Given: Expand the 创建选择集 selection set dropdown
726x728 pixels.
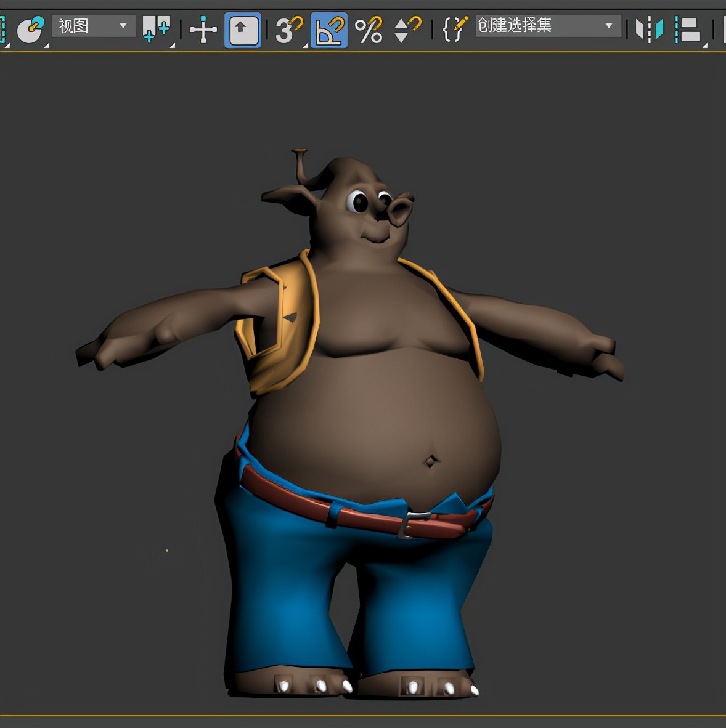Looking at the screenshot, I should pyautogui.click(x=548, y=26).
